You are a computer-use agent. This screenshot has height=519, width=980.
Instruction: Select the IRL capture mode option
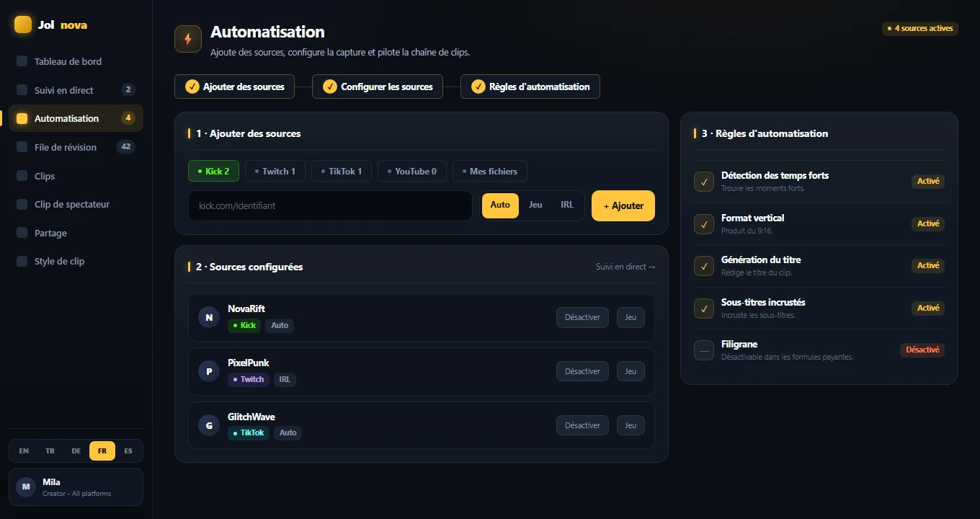(567, 205)
